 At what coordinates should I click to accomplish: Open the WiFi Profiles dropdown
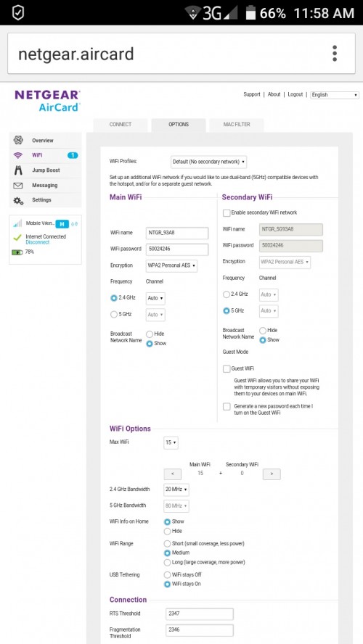click(208, 162)
